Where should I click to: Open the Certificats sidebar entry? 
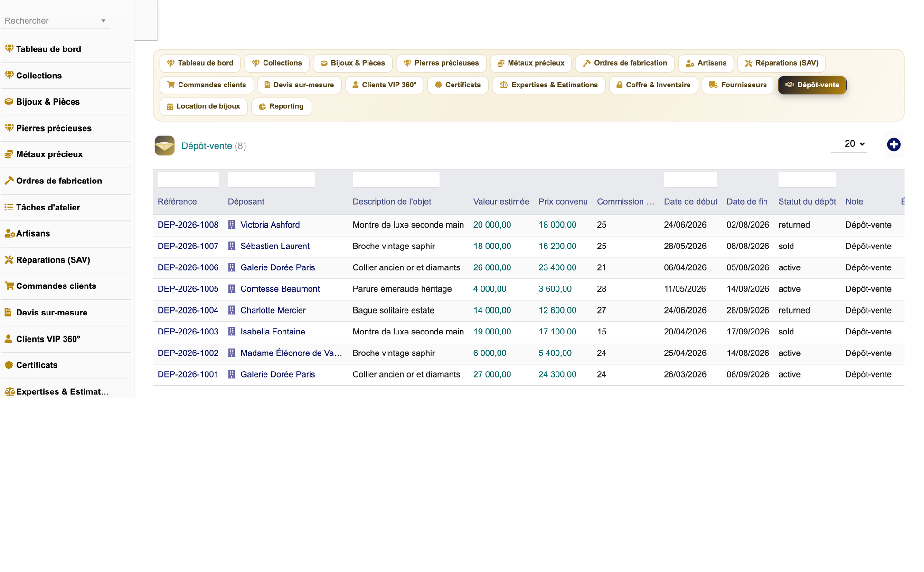tap(66, 365)
